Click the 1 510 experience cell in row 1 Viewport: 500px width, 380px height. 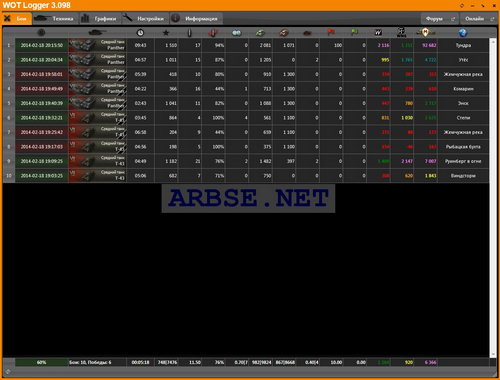[166, 45]
